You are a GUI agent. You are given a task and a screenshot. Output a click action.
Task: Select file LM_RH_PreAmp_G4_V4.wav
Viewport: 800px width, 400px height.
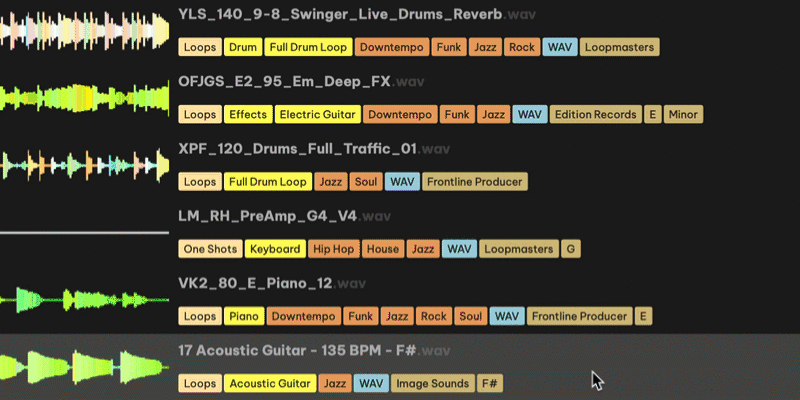pos(284,216)
